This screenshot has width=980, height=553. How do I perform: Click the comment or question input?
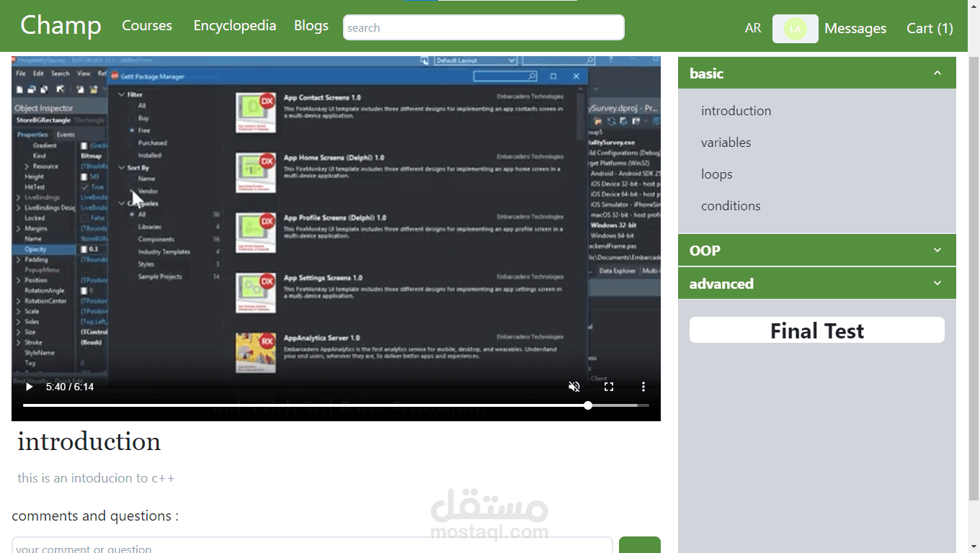tap(312, 546)
